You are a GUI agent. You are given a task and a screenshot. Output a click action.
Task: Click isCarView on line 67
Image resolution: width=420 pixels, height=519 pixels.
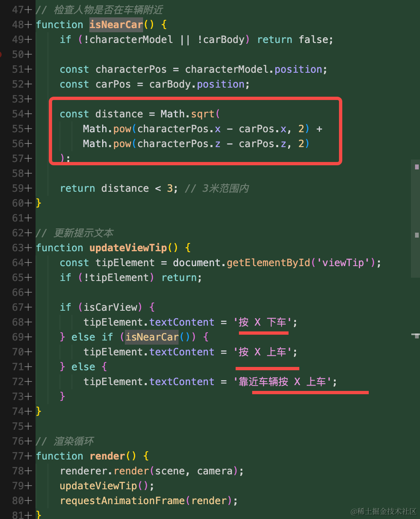(110, 307)
